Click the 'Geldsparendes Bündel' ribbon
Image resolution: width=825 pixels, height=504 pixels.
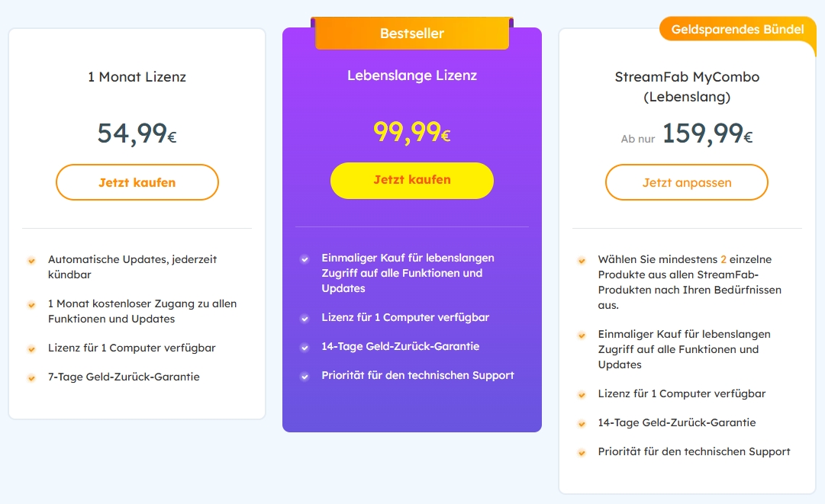[x=736, y=29]
